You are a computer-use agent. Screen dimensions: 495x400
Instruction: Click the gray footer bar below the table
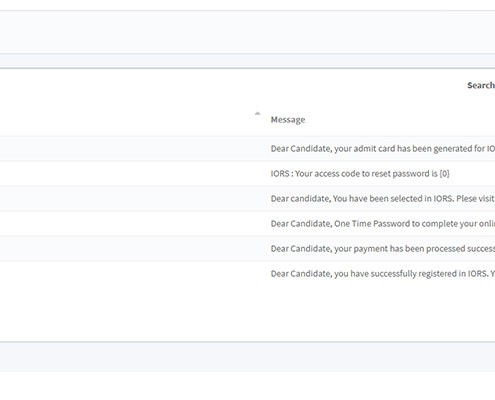247,357
